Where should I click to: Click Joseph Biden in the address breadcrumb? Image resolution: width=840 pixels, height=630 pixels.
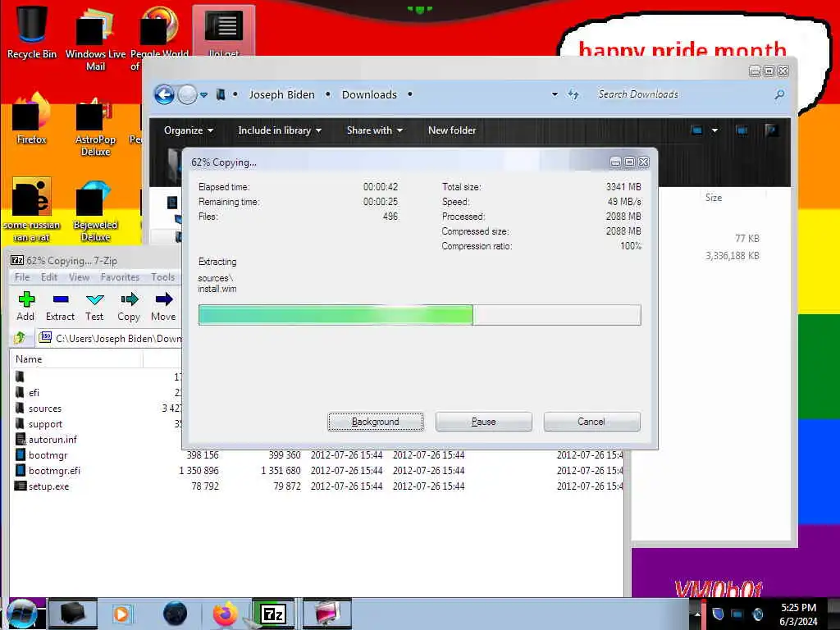coord(282,95)
